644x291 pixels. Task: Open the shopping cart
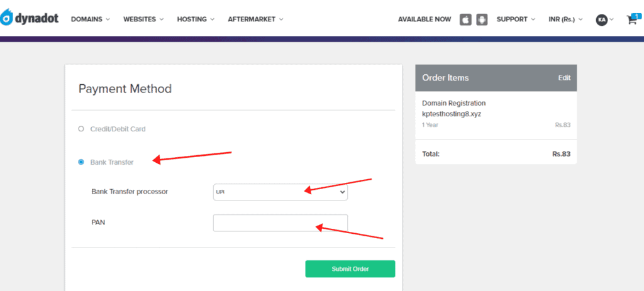click(x=631, y=19)
